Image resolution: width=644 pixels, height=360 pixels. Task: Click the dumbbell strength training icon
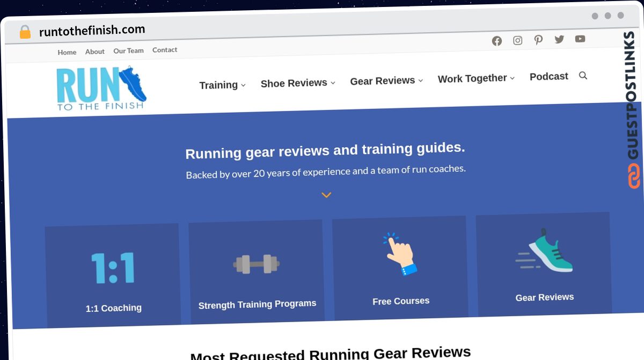(257, 264)
